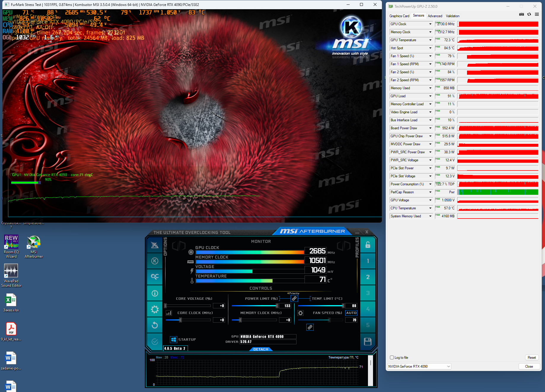This screenshot has height=392, width=545.
Task: Switch to the Graphics Card tab
Action: pos(399,16)
